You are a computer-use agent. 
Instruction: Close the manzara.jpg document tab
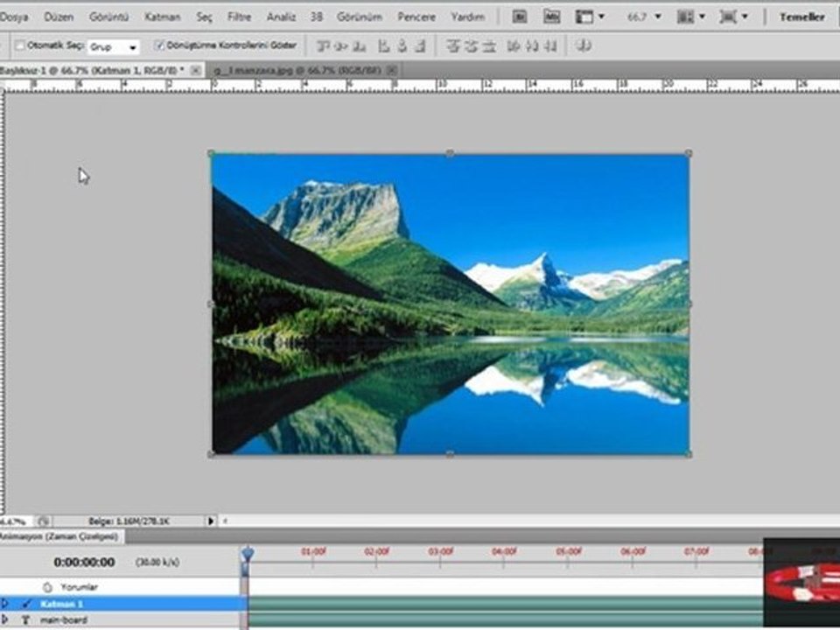point(392,70)
